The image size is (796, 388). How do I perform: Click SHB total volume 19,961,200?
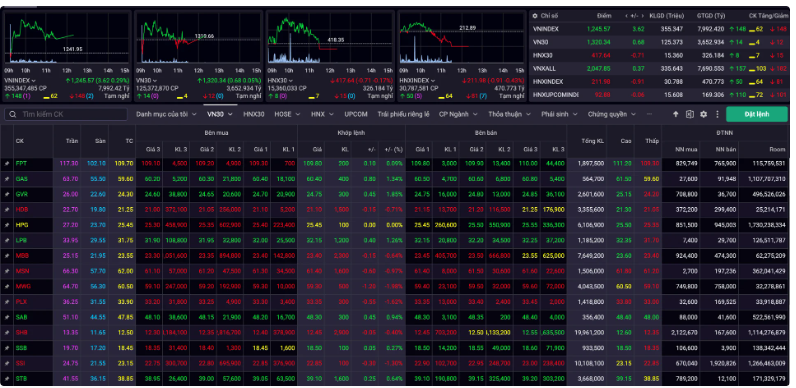pyautogui.click(x=589, y=332)
